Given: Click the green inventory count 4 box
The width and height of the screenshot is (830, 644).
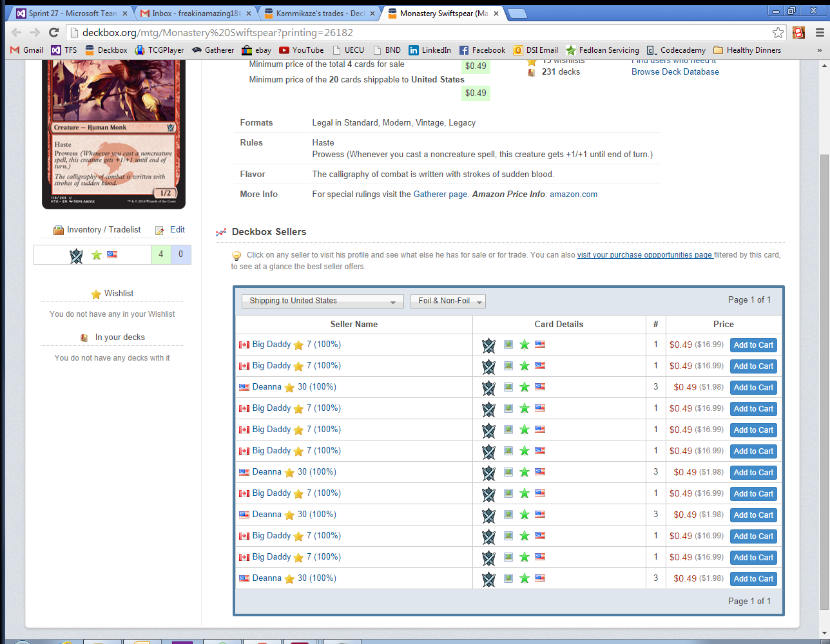Looking at the screenshot, I should (x=160, y=254).
